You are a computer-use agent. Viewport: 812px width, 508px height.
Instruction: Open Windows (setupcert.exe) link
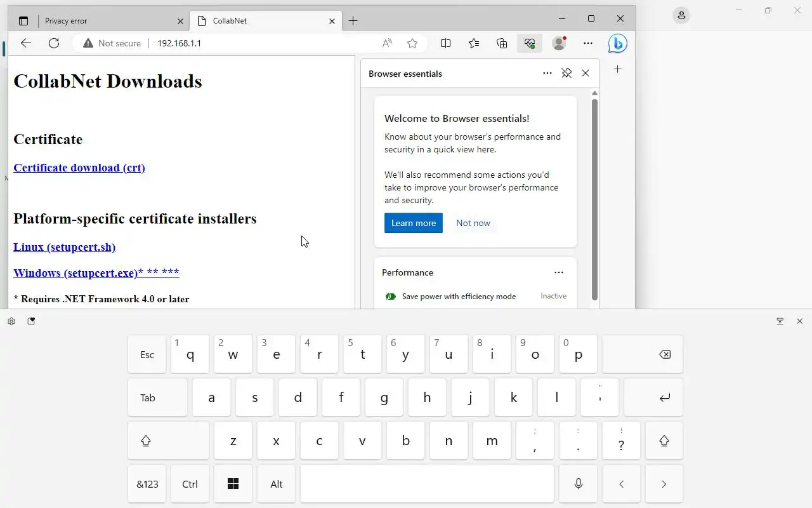[96, 273]
